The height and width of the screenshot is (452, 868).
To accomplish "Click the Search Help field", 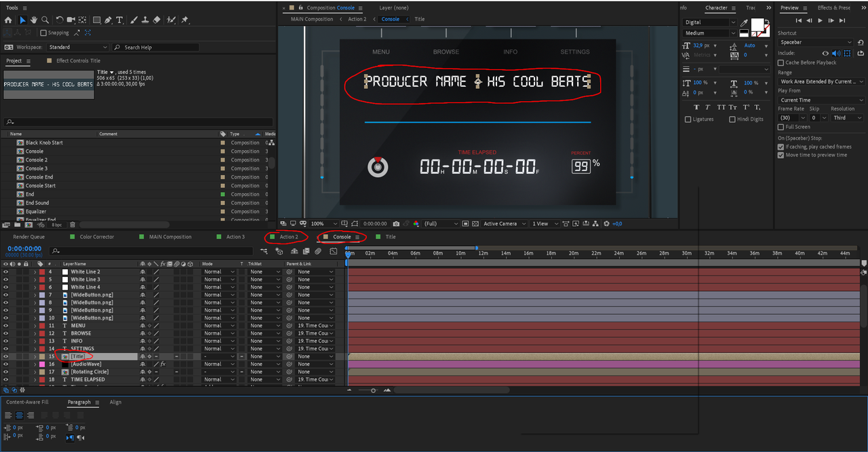I will click(x=156, y=48).
